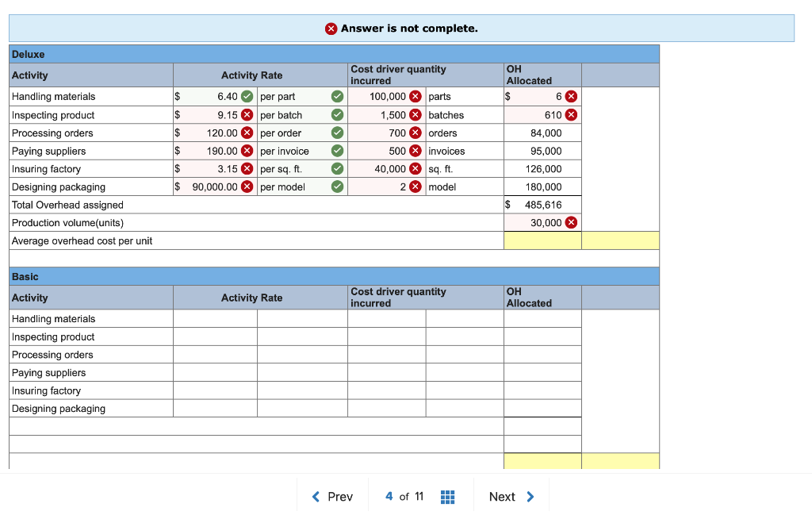Screen dimensions: 812x519
Task: Edit the 1,500 batches quantity field
Action: (387, 114)
